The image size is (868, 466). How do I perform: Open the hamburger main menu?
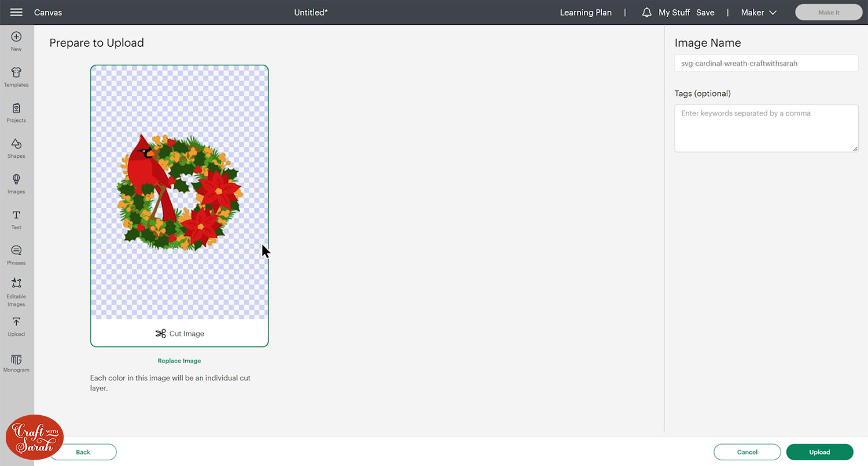(x=16, y=12)
